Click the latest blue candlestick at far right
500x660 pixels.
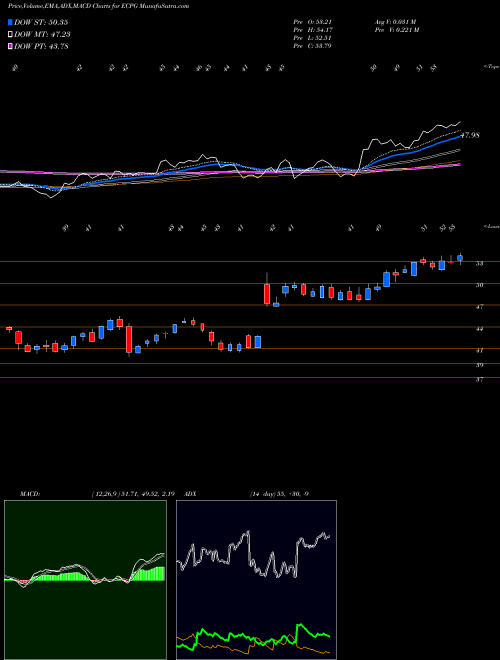tap(460, 258)
